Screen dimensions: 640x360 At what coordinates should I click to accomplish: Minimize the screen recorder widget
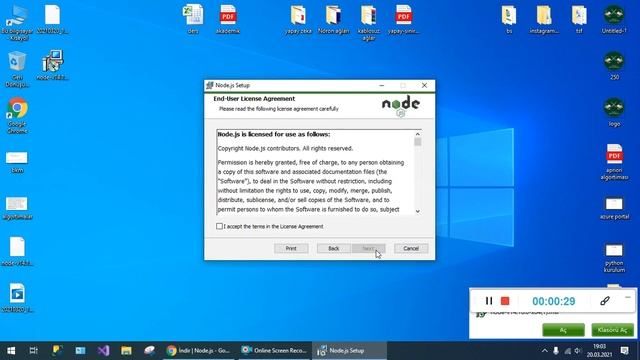tap(628, 298)
